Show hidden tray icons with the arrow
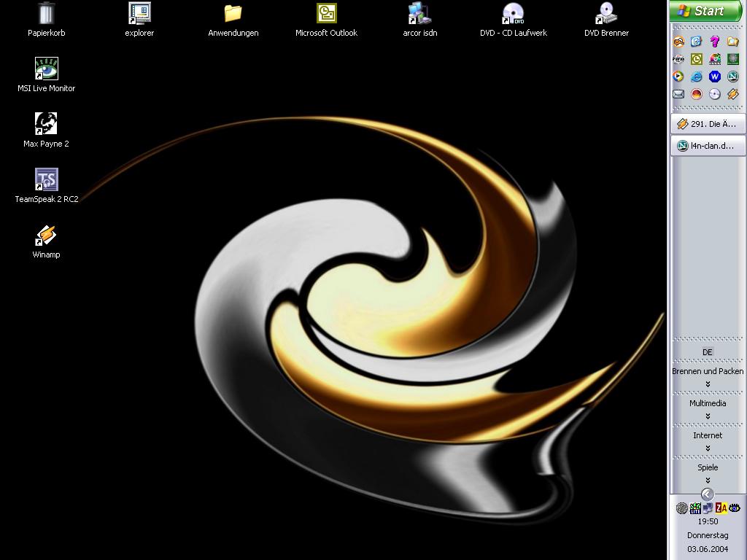The image size is (747, 560). point(707,494)
